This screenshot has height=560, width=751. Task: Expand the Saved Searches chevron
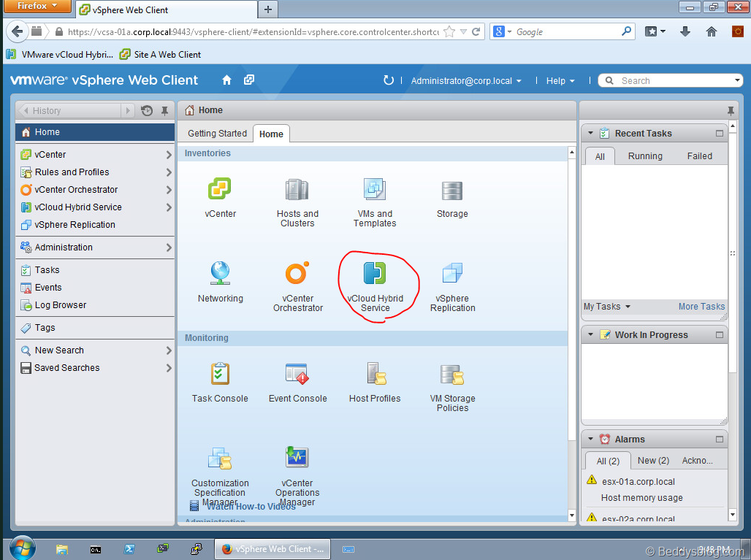click(x=169, y=367)
